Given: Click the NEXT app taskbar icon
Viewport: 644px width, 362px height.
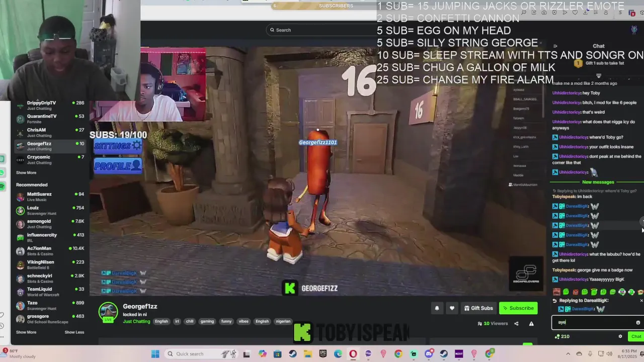Looking at the screenshot, I should point(459,354).
